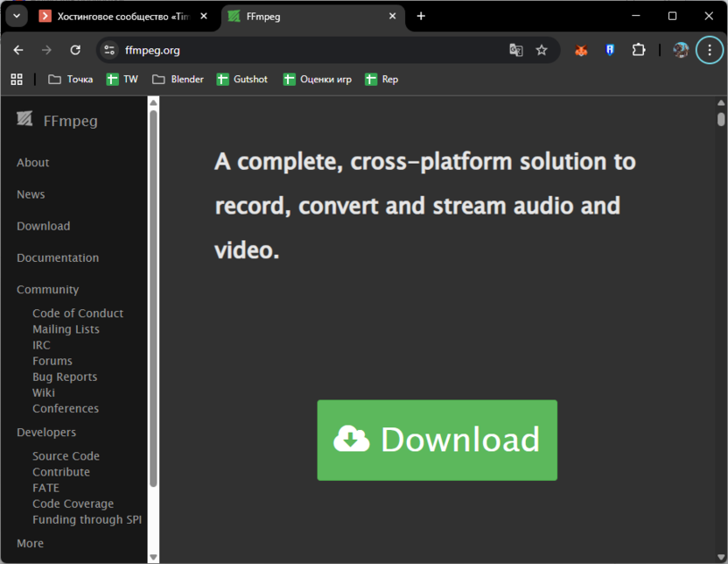Click the ffmpeg.org address bar field
Screen dimensions: 728x564
pos(306,50)
